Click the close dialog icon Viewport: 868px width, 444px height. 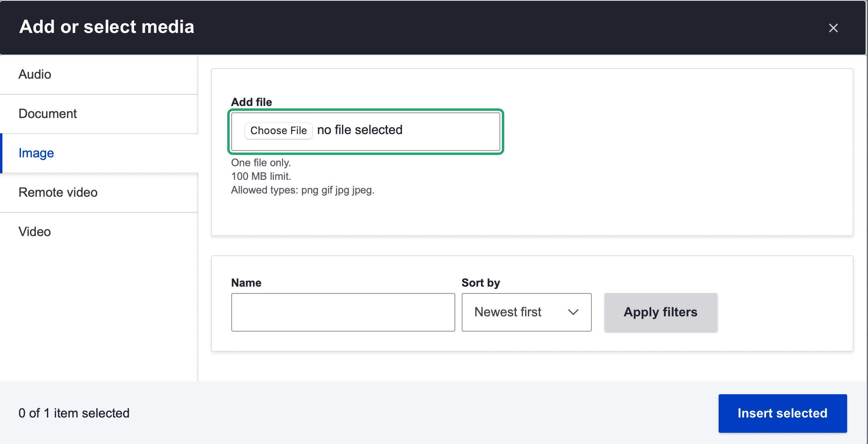click(x=833, y=28)
